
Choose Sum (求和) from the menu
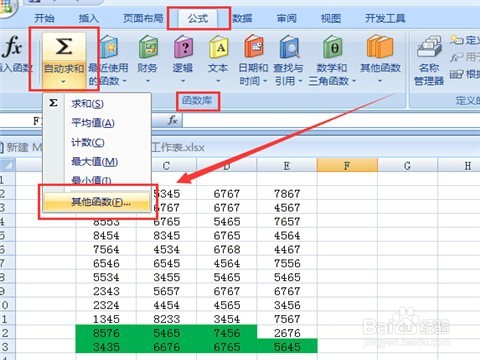click(97, 104)
